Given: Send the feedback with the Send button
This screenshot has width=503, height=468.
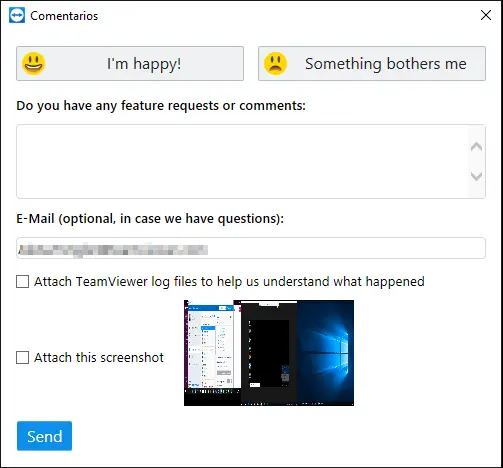Looking at the screenshot, I should pyautogui.click(x=44, y=436).
